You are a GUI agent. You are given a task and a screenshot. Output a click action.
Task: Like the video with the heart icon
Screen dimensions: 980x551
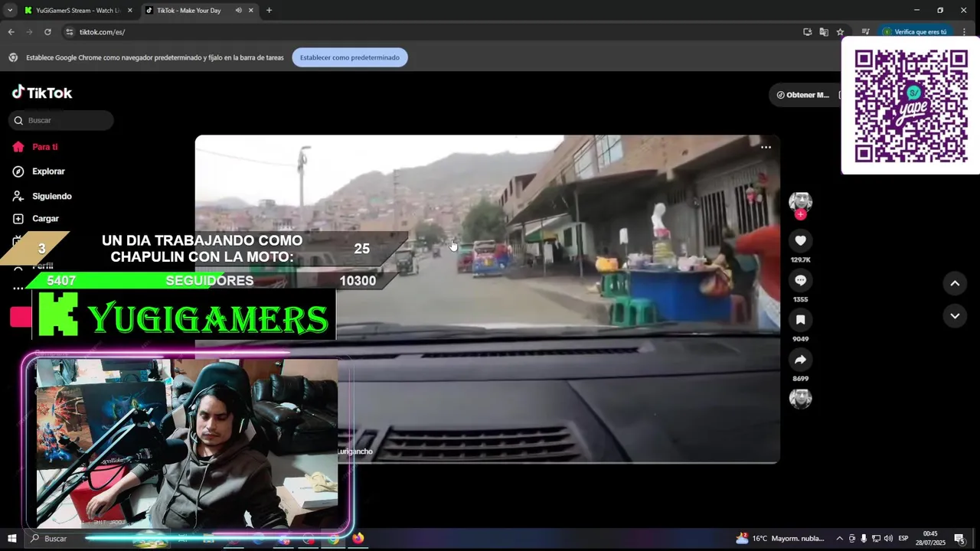coord(800,240)
